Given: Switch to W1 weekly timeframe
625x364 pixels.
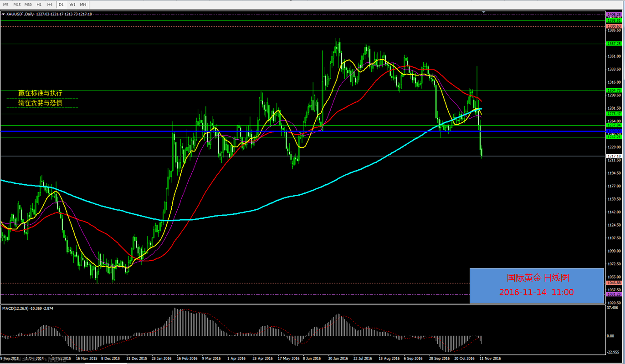Looking at the screenshot, I should [72, 5].
